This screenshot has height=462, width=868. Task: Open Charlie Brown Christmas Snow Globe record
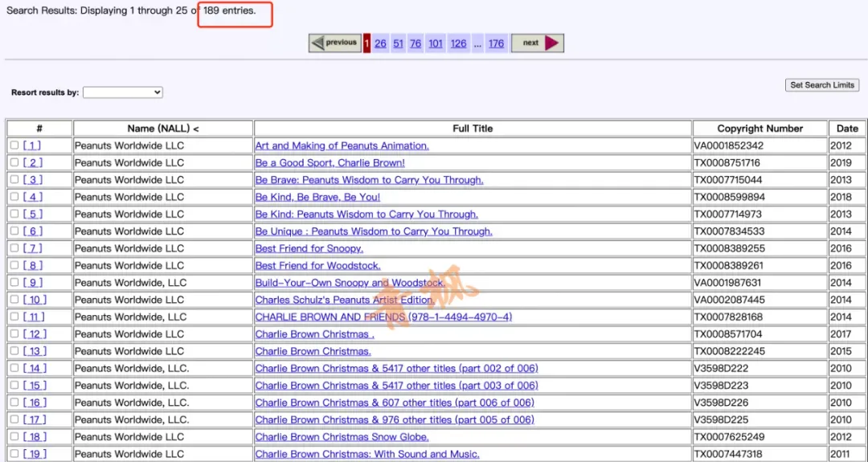(342, 438)
